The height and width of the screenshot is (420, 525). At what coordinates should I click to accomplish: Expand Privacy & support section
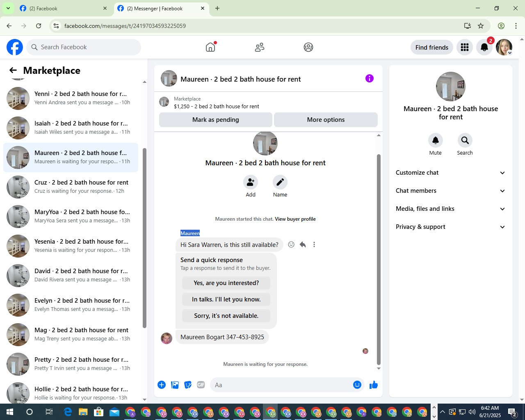pyautogui.click(x=451, y=227)
